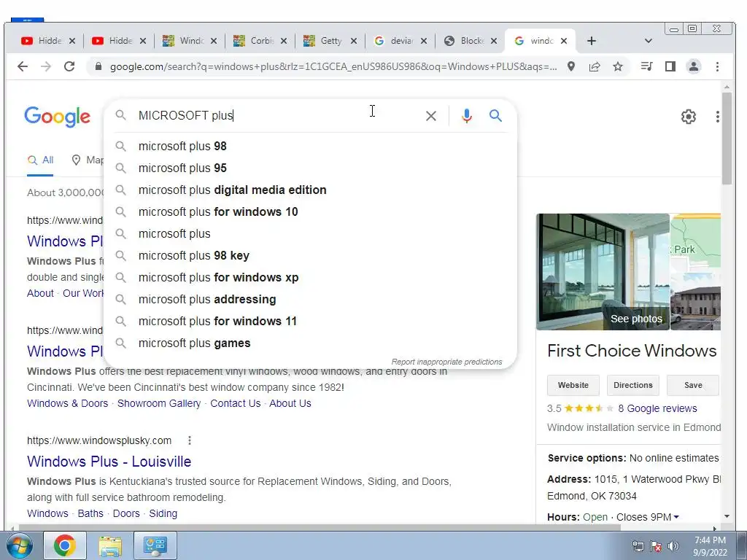Open the Chrome profile avatar
747x560 pixels.
click(x=694, y=66)
